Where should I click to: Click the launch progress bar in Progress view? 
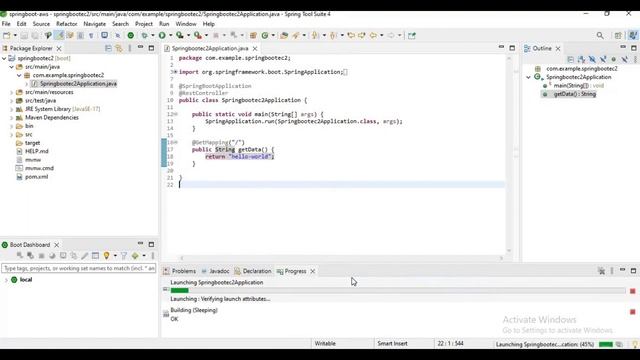coord(398,291)
